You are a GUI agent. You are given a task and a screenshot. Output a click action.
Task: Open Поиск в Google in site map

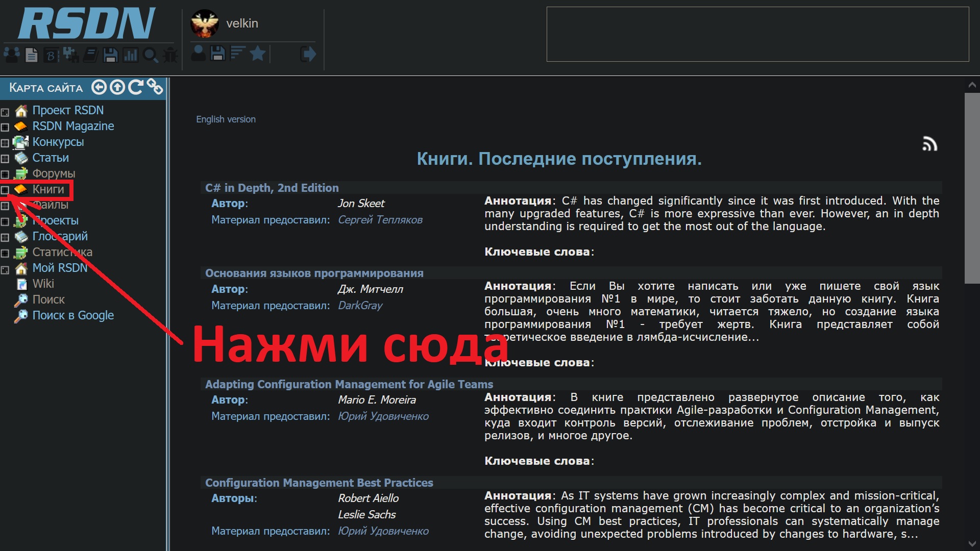point(73,315)
